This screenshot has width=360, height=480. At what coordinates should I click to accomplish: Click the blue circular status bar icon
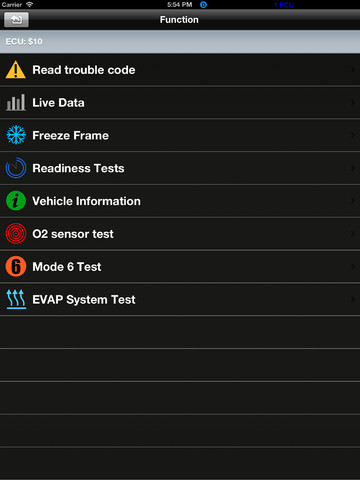203,5
